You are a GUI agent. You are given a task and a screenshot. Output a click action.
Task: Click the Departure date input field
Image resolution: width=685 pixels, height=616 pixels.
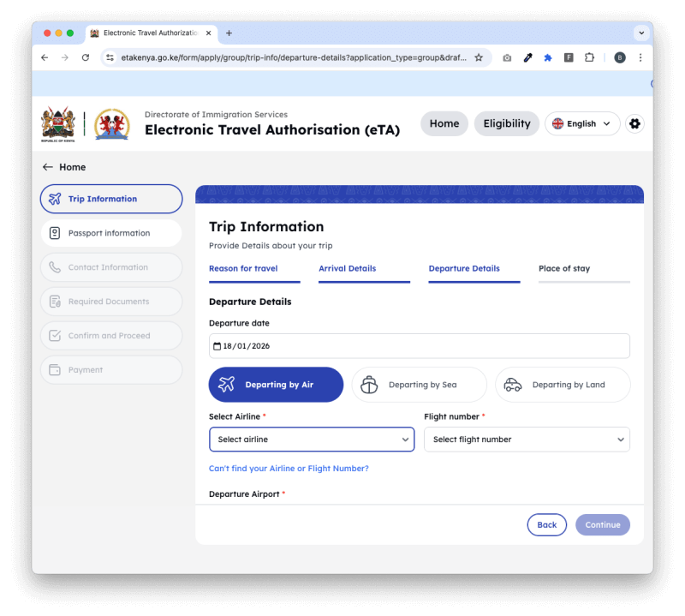point(420,346)
